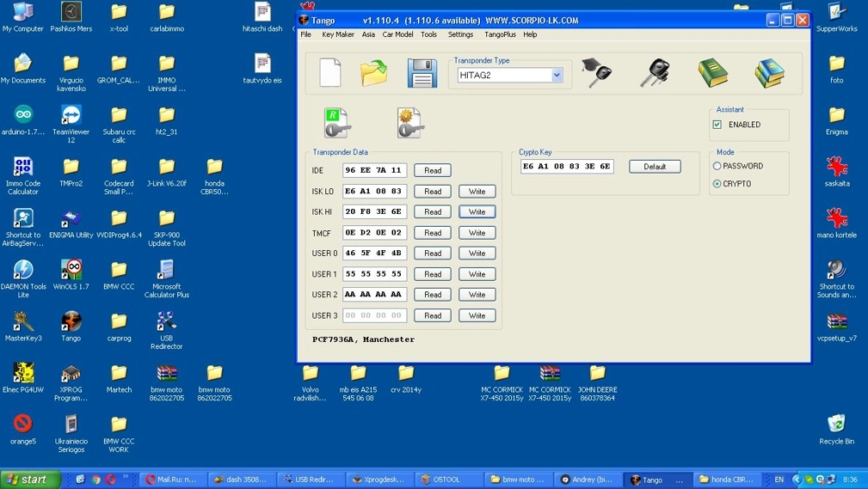
Task: Click the Windows start button
Action: pos(29,480)
